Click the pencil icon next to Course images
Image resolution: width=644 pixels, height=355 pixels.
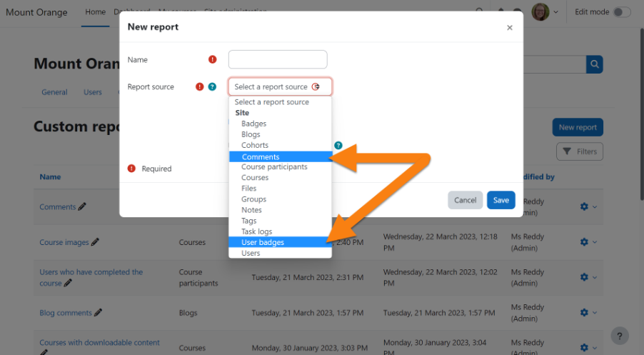(x=95, y=242)
